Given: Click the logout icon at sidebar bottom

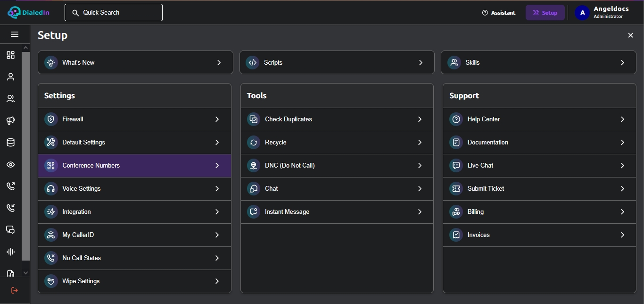Looking at the screenshot, I should (x=15, y=290).
